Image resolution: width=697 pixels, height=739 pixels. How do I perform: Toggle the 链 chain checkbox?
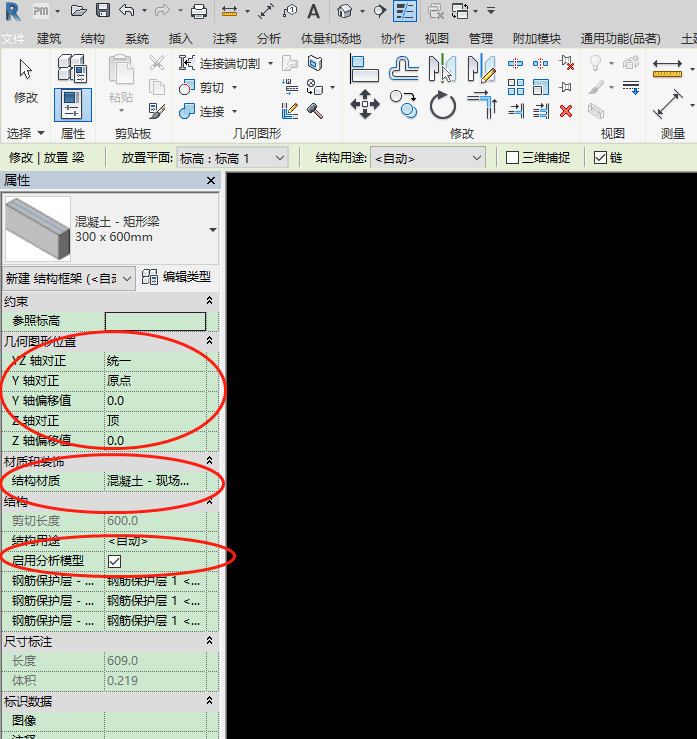(x=600, y=157)
